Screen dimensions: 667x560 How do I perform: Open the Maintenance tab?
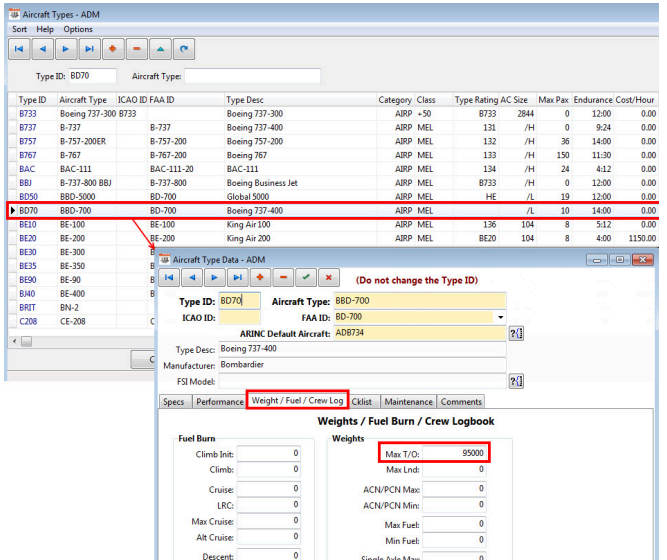pyautogui.click(x=408, y=402)
